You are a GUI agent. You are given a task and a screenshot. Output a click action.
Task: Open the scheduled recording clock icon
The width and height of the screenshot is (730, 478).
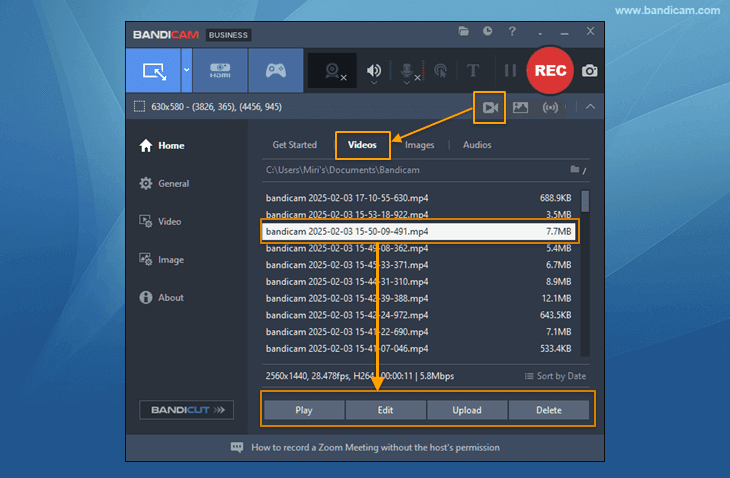point(487,31)
